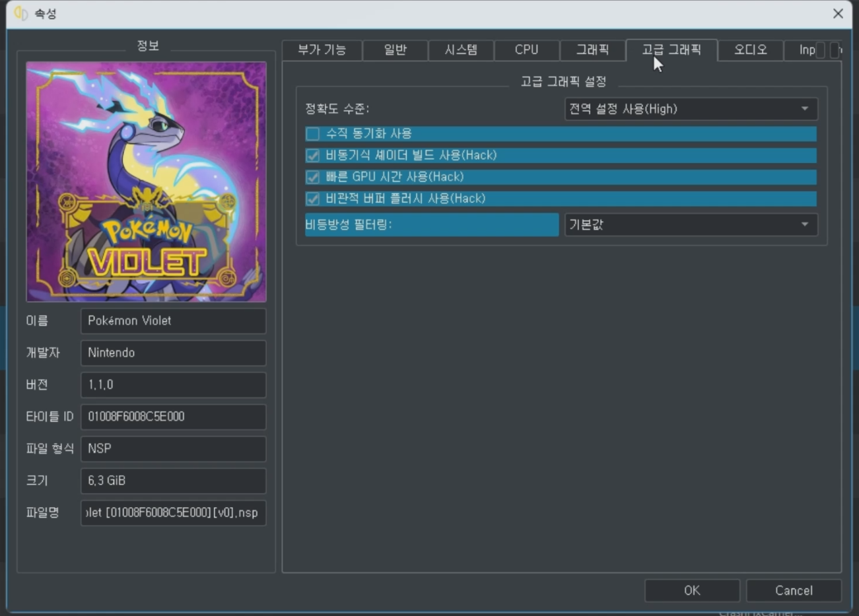Click the 이름 field showing Pokémon Violet
The image size is (859, 616).
coord(173,321)
